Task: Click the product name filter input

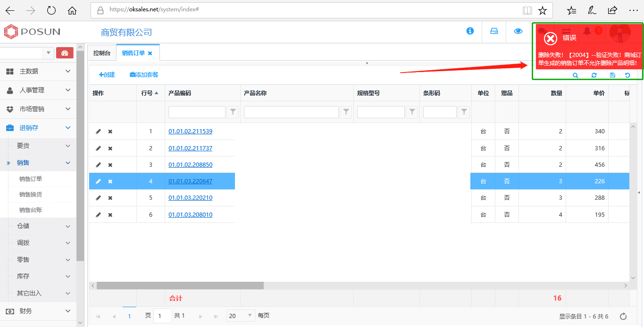Action: coord(291,112)
